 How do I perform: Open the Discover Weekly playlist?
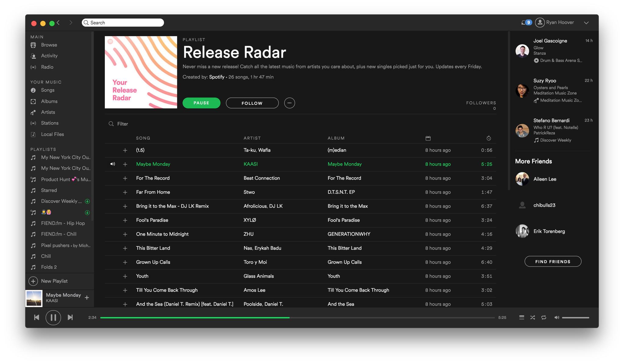61,201
